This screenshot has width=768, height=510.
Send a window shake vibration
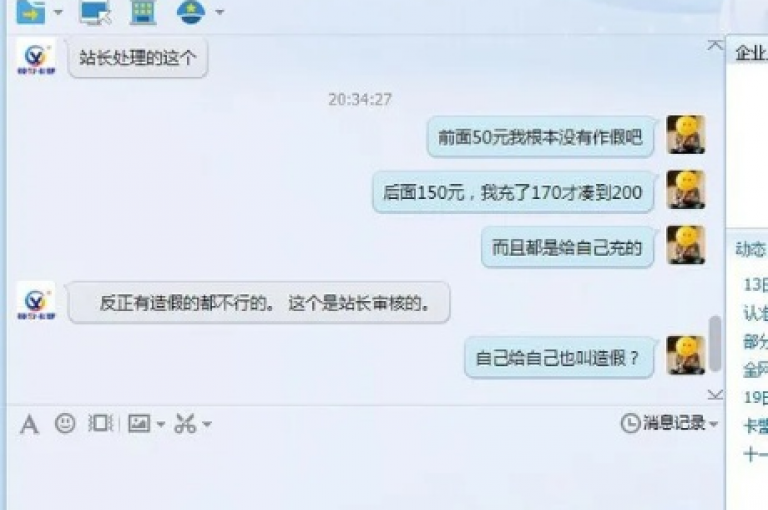click(100, 423)
